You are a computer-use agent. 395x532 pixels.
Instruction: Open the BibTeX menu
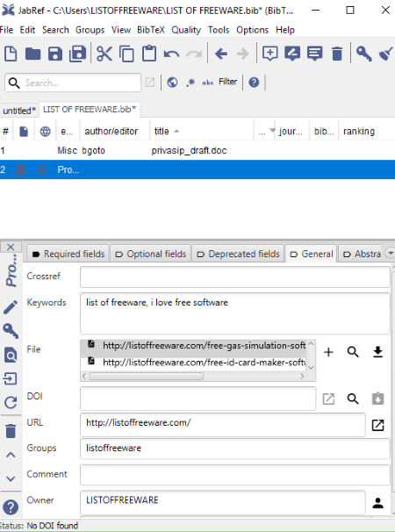(151, 30)
